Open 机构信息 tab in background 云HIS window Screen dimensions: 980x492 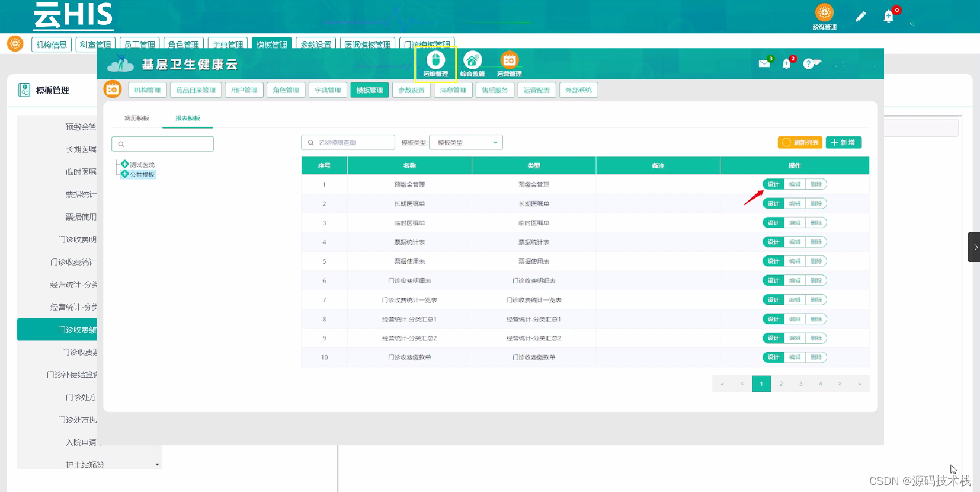coord(52,44)
